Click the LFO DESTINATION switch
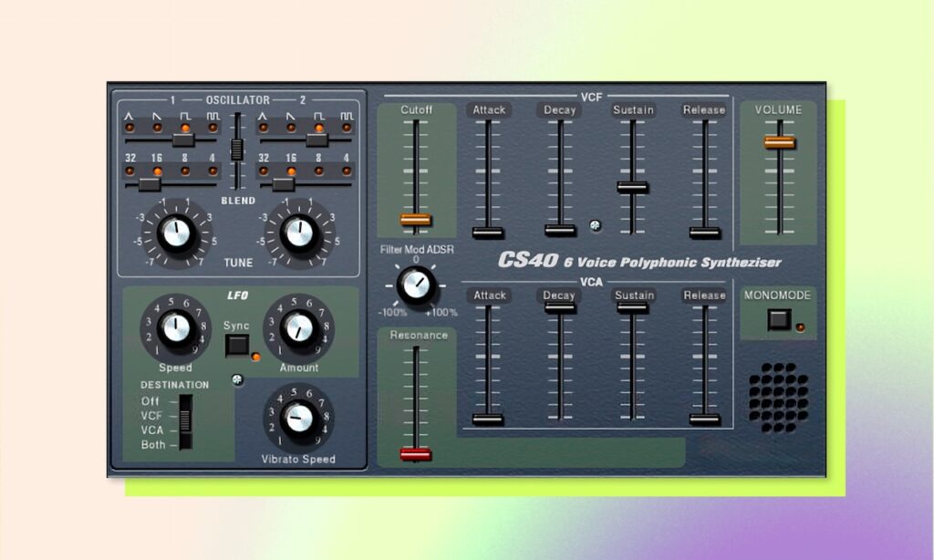Screen dimensions: 934x560 click(185, 421)
